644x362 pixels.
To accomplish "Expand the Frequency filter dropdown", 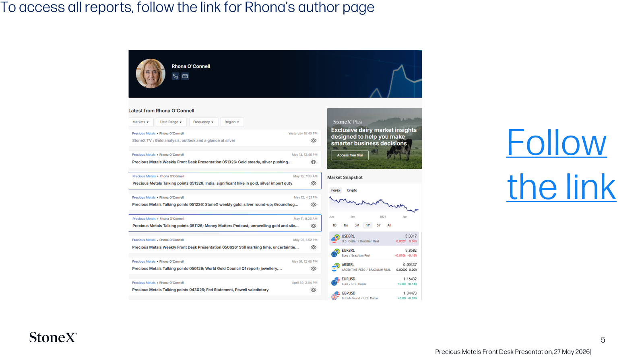I will pos(203,122).
